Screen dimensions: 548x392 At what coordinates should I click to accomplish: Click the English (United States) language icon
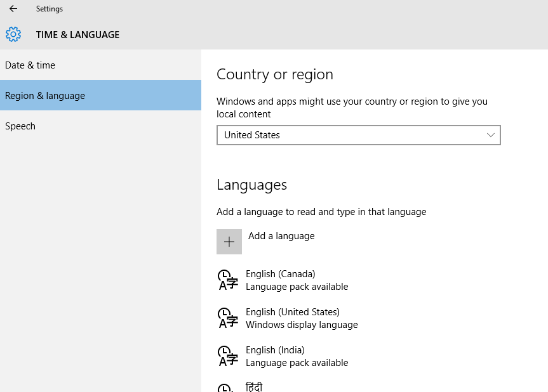(x=228, y=318)
